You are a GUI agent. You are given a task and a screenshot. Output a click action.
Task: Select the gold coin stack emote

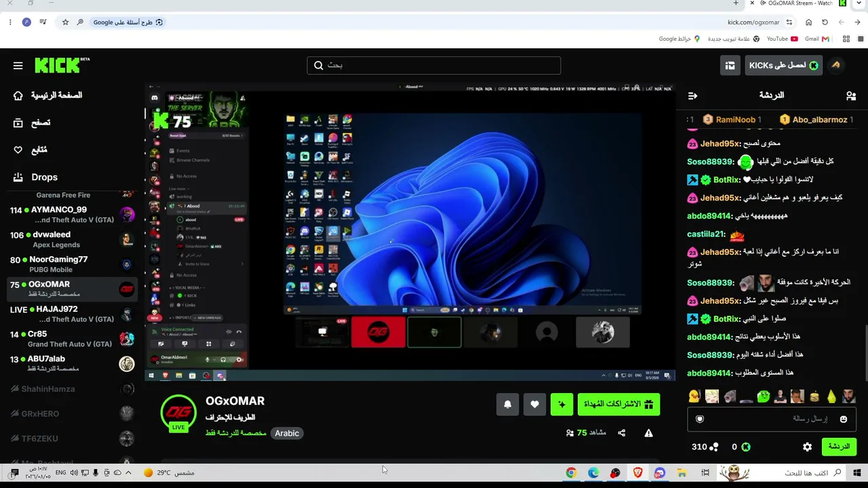tap(814, 396)
